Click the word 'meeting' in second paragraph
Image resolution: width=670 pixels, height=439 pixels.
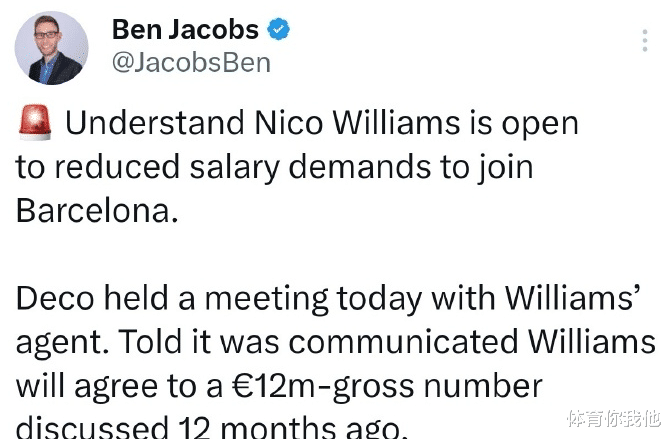pos(267,299)
